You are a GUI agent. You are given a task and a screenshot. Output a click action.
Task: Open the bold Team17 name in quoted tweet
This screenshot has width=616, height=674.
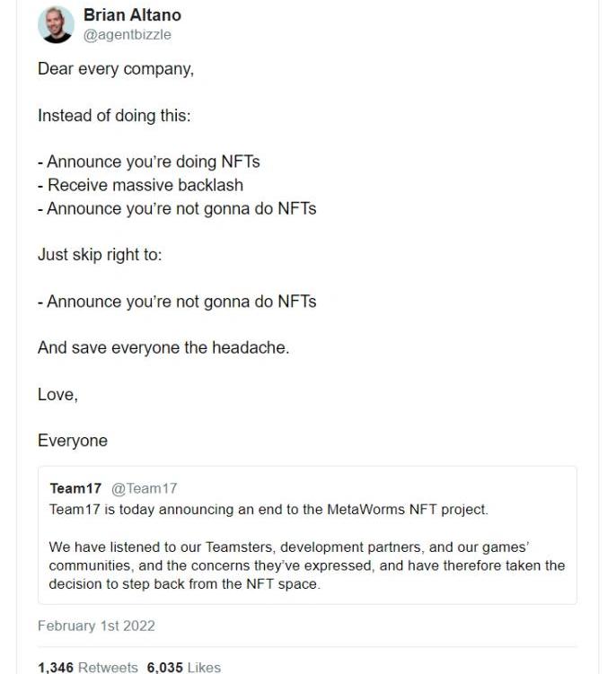[75, 488]
